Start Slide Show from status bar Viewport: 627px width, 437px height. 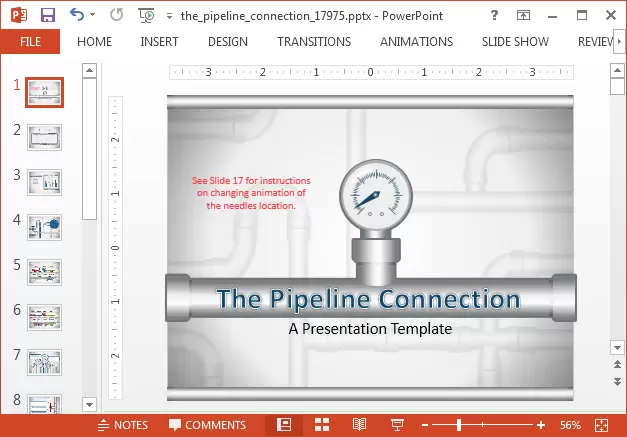tap(396, 425)
